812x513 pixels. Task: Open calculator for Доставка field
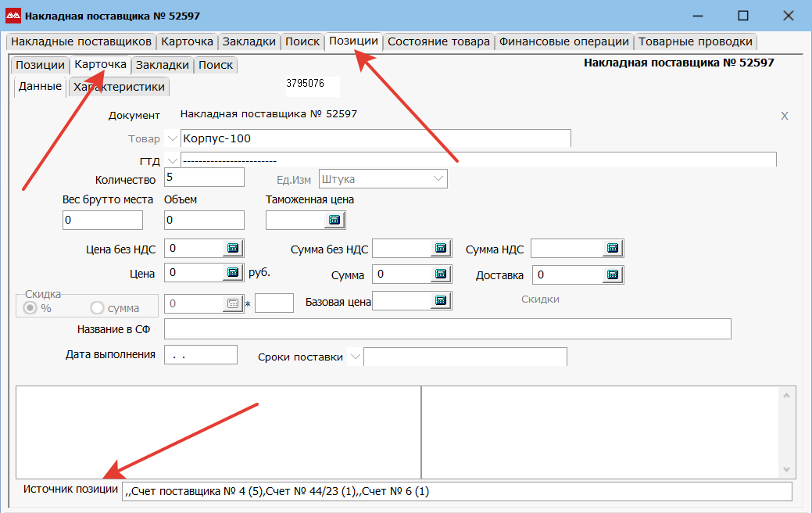pyautogui.click(x=613, y=274)
